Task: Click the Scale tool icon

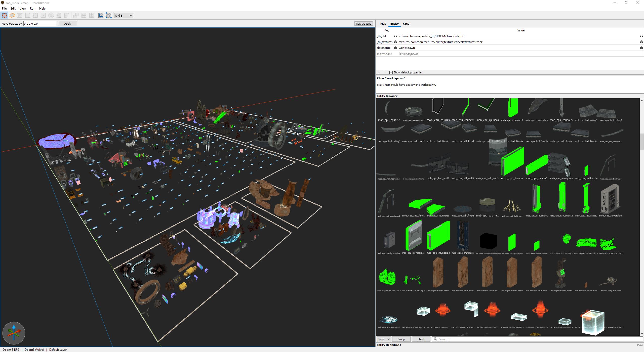Action: click(x=59, y=16)
